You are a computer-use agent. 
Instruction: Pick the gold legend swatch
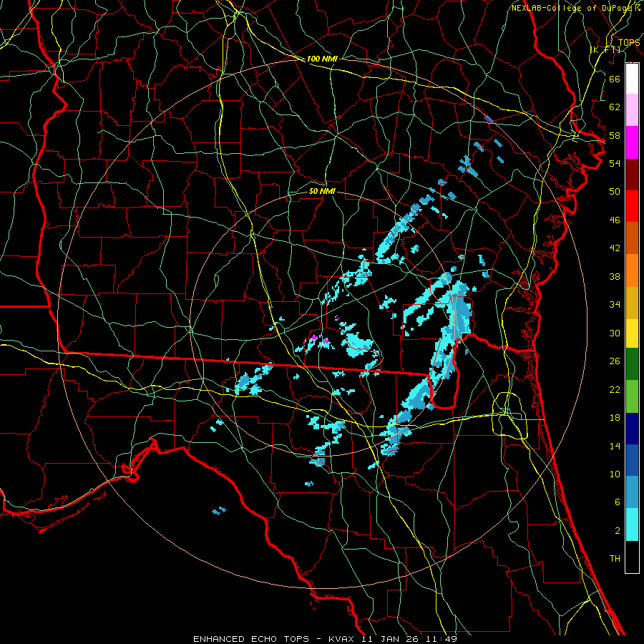click(632, 303)
